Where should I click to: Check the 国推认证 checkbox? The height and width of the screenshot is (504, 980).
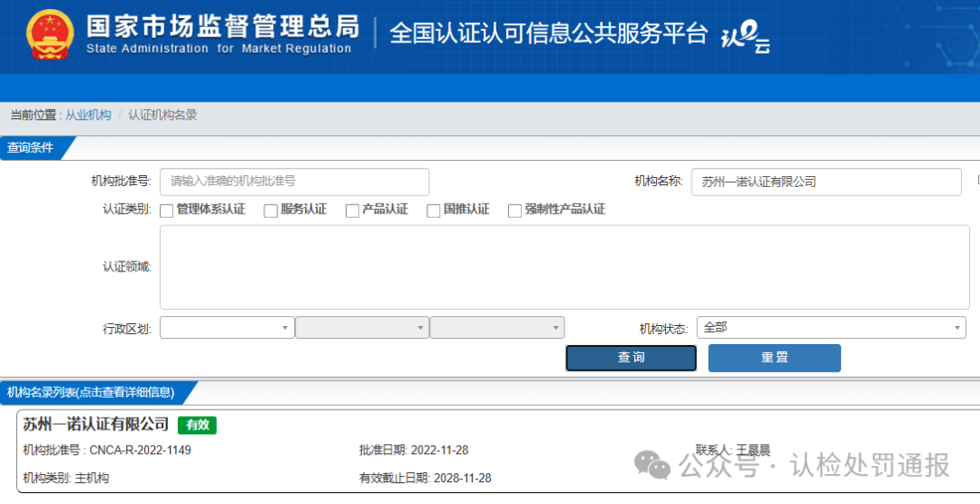pyautogui.click(x=433, y=211)
